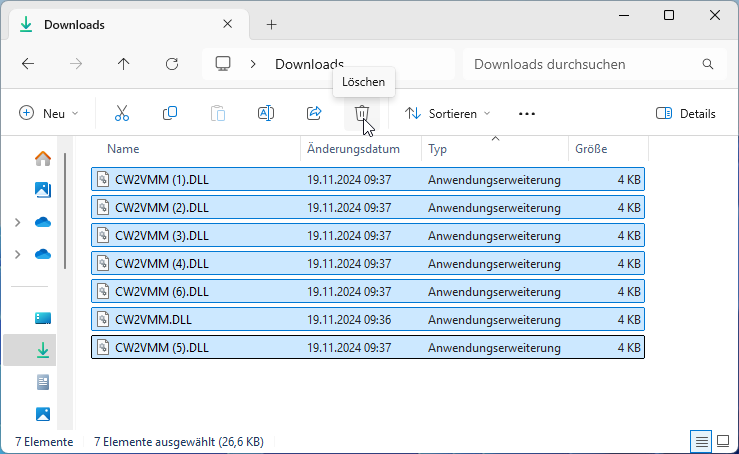Go up one folder level
Screen dimensions: 739x454
click(123, 64)
